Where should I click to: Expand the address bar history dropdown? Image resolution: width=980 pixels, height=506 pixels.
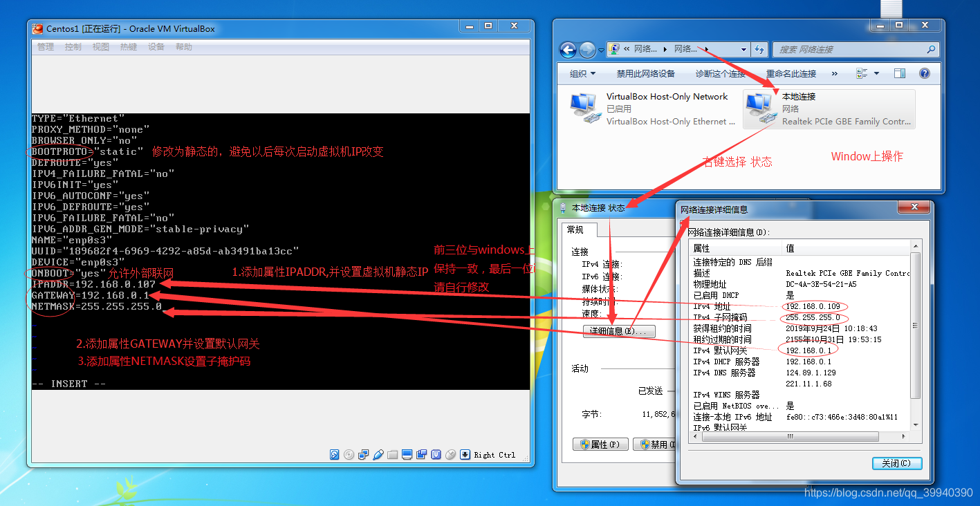tap(743, 50)
